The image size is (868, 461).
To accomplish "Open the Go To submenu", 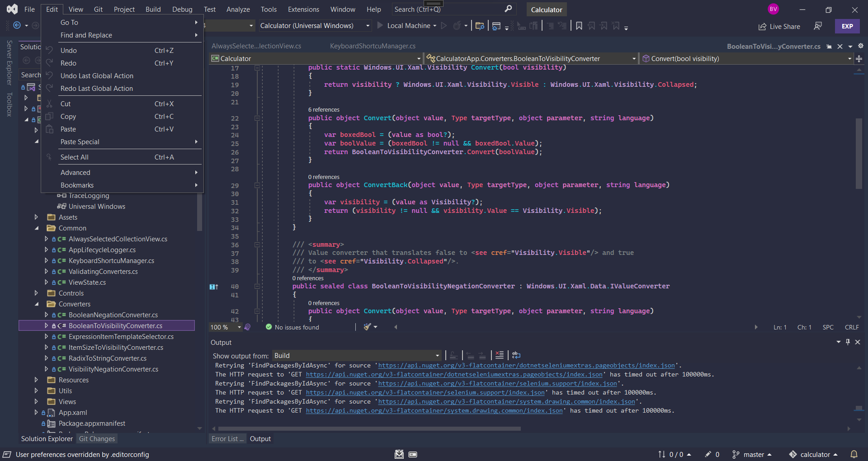I will 121,23.
